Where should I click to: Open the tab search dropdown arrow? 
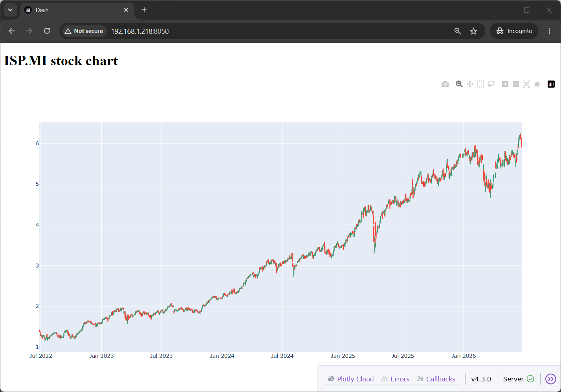click(10, 10)
